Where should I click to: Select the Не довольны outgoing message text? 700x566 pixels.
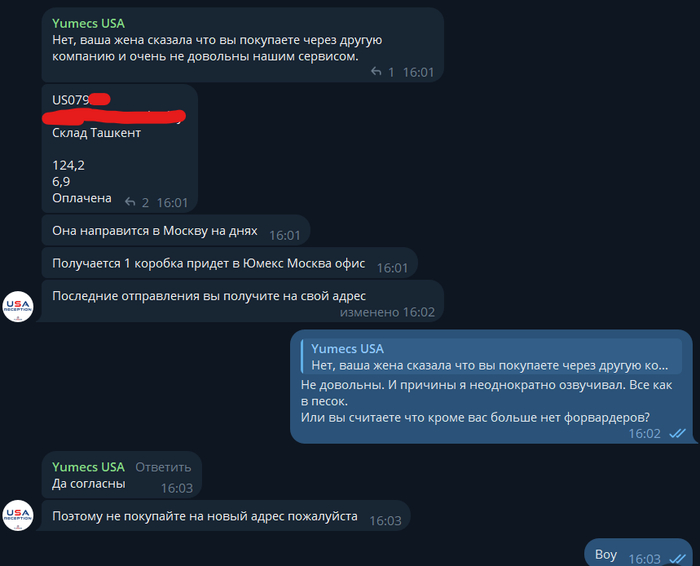tap(486, 401)
